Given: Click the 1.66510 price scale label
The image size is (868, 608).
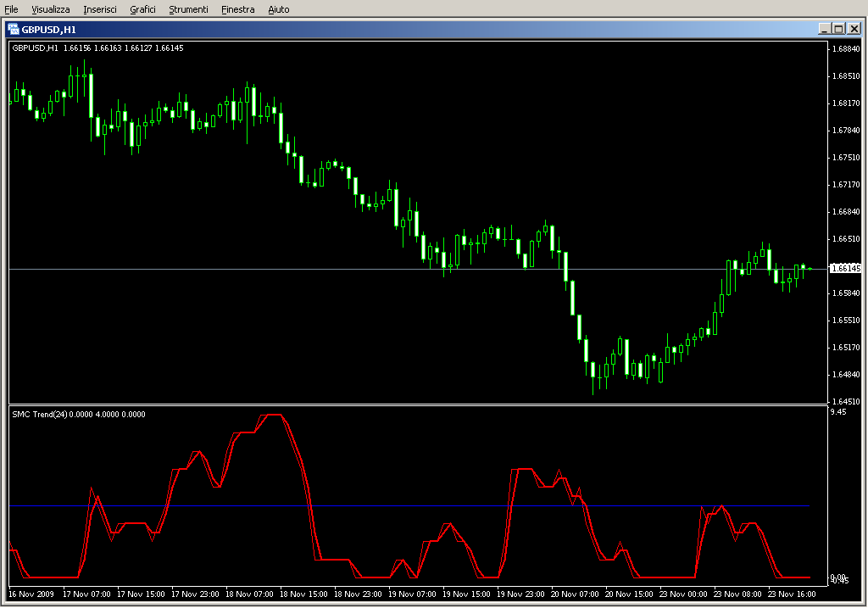Looking at the screenshot, I should (847, 238).
